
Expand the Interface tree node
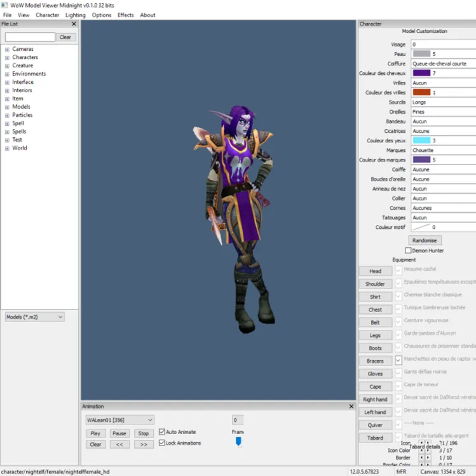[x=7, y=82]
